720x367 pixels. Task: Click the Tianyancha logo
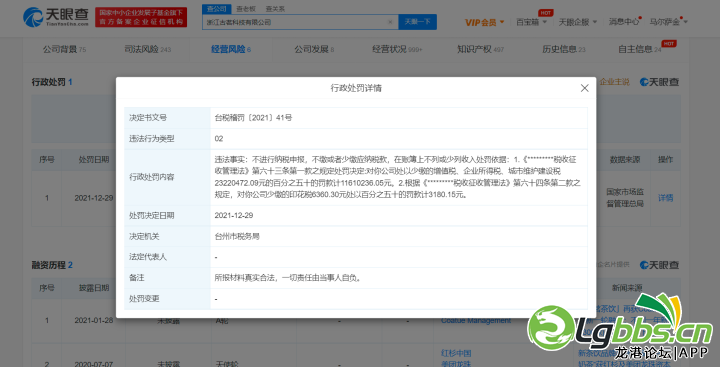[x=56, y=17]
